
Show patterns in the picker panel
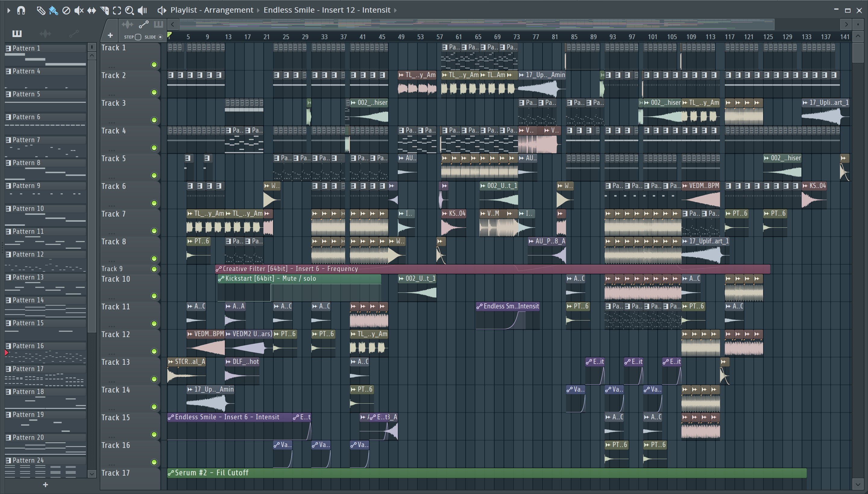click(x=17, y=34)
